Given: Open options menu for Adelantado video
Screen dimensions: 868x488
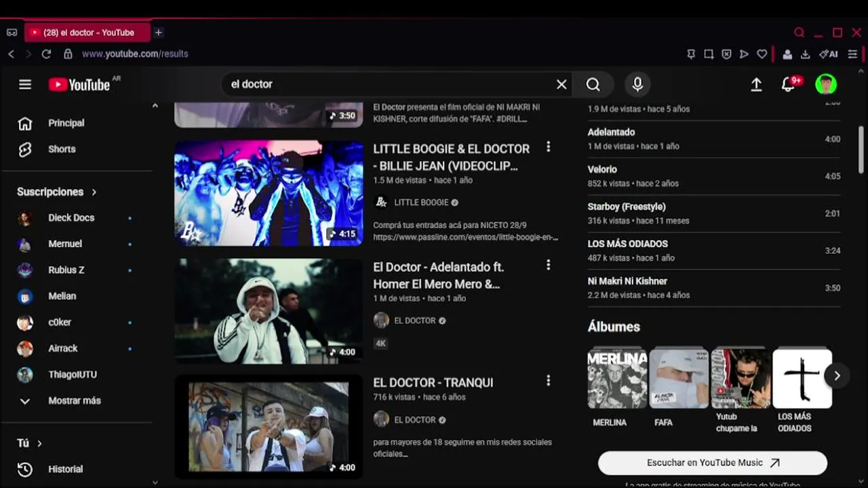Looking at the screenshot, I should [548, 265].
